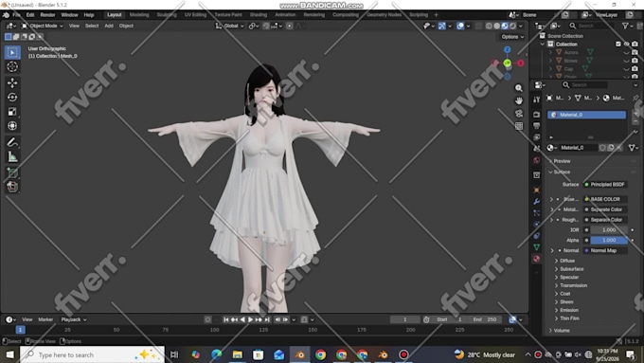
Task: Switch to the Modeling workspace tab
Action: [139, 15]
